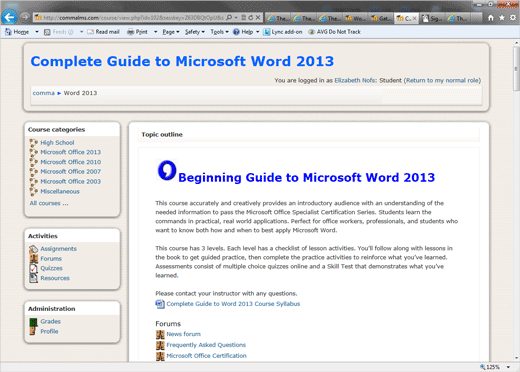520x372 pixels.
Task: Open the browser Tools gear icon
Action: pos(513,18)
